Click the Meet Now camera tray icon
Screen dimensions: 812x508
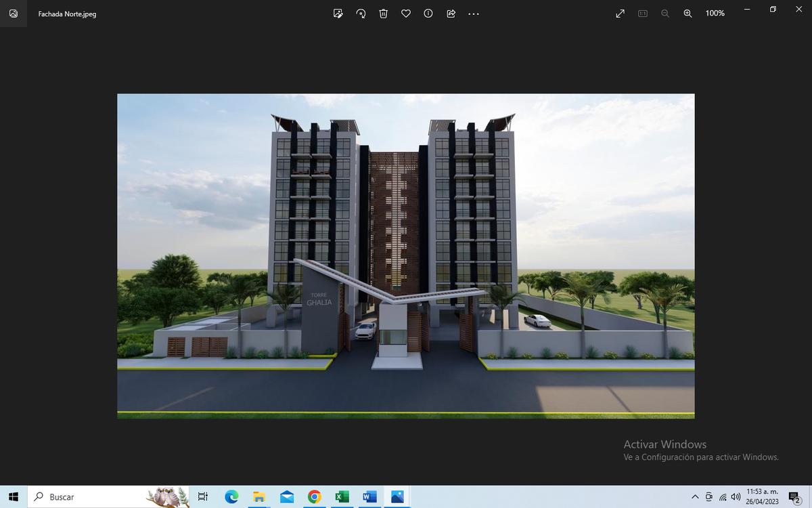[709, 496]
